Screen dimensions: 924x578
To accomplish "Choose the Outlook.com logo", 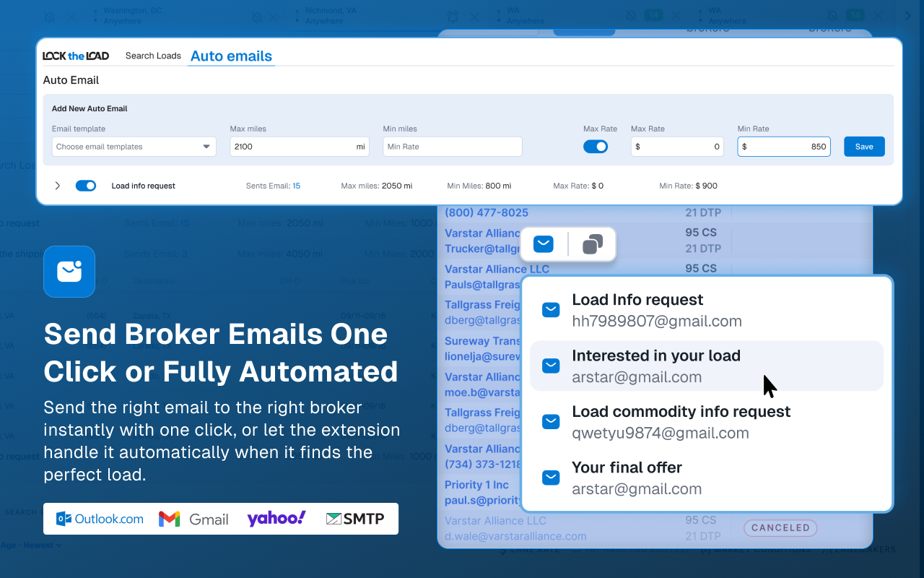I will coord(100,519).
